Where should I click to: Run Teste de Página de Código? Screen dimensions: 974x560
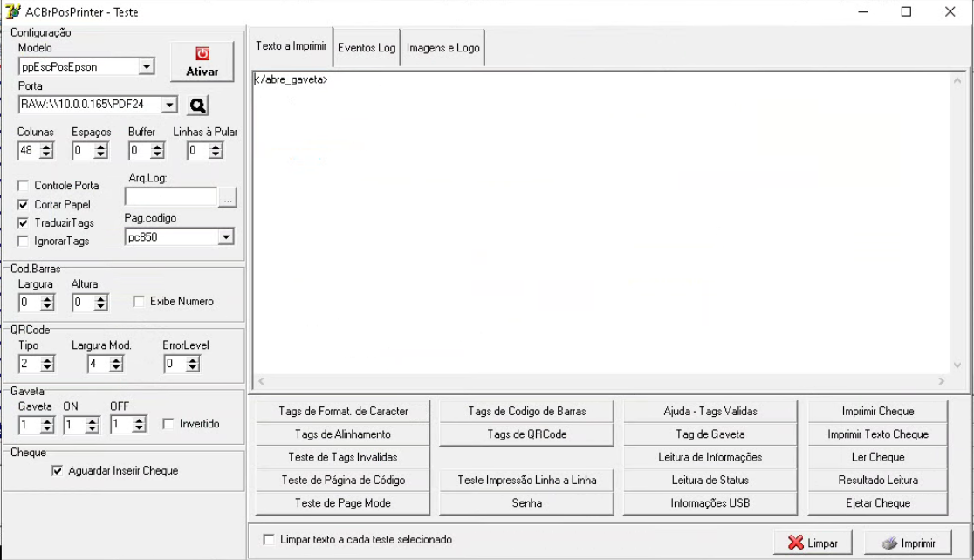tap(343, 480)
